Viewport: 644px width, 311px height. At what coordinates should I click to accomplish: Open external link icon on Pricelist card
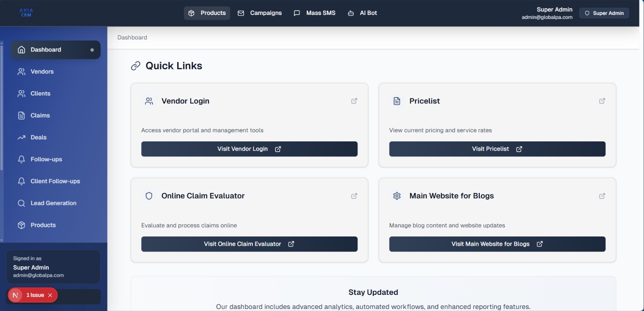pyautogui.click(x=602, y=101)
